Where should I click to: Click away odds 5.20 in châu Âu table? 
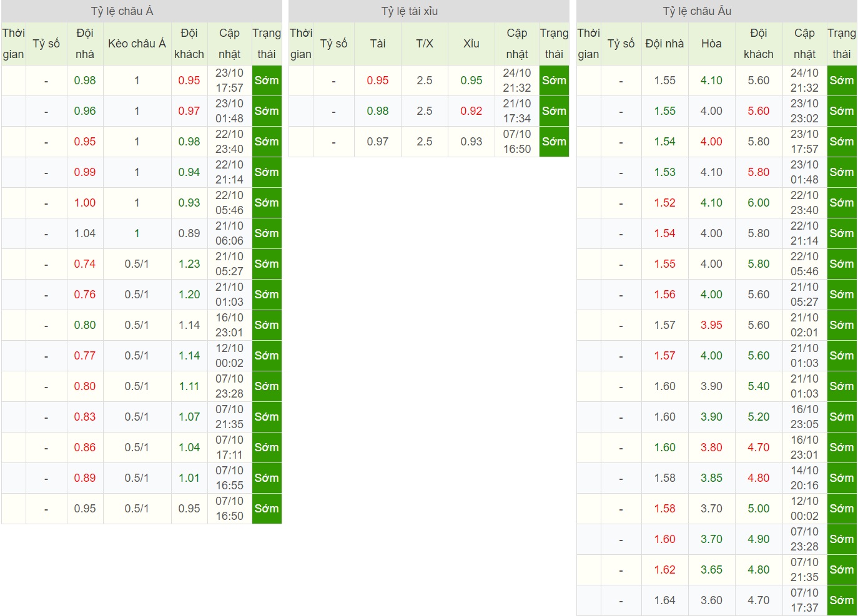[759, 417]
